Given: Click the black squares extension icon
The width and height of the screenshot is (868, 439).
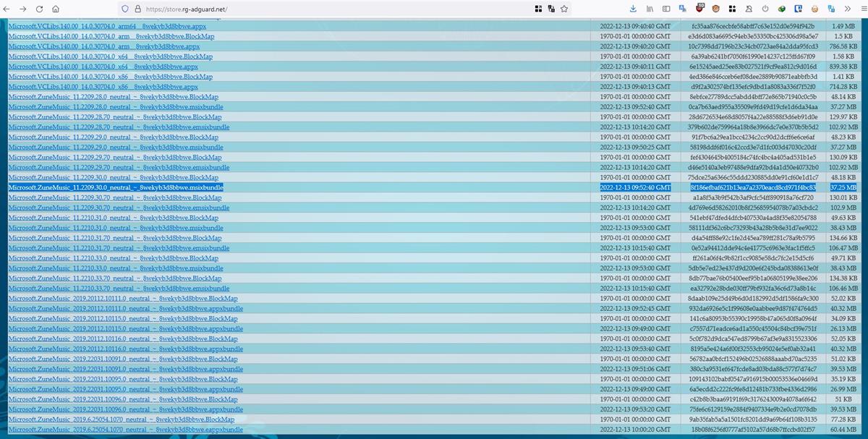Looking at the screenshot, I should (x=732, y=9).
